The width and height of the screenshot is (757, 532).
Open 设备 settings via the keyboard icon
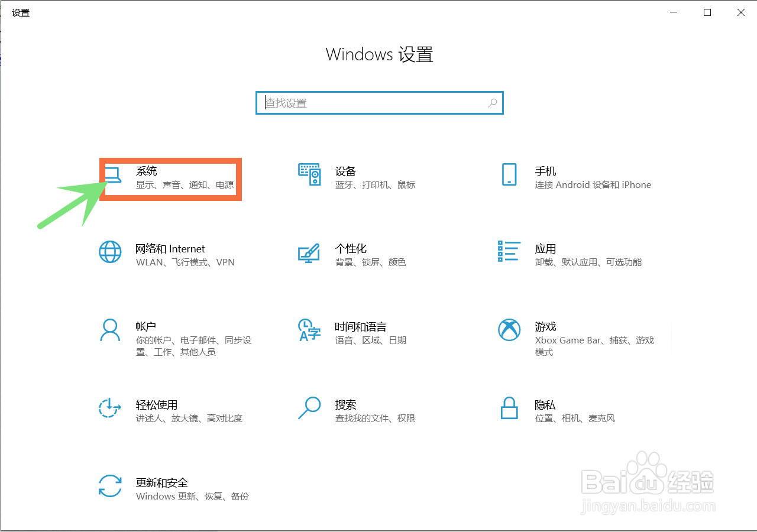coord(309,176)
